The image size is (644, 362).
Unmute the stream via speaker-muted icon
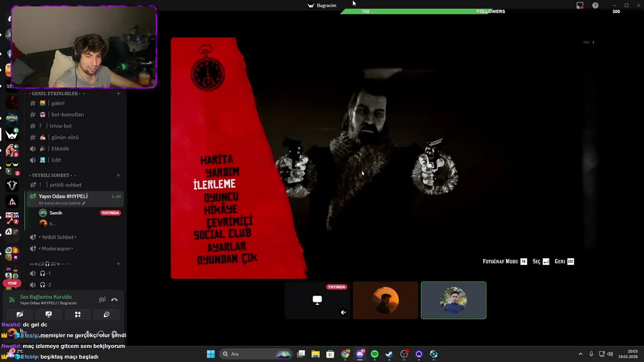click(x=344, y=312)
